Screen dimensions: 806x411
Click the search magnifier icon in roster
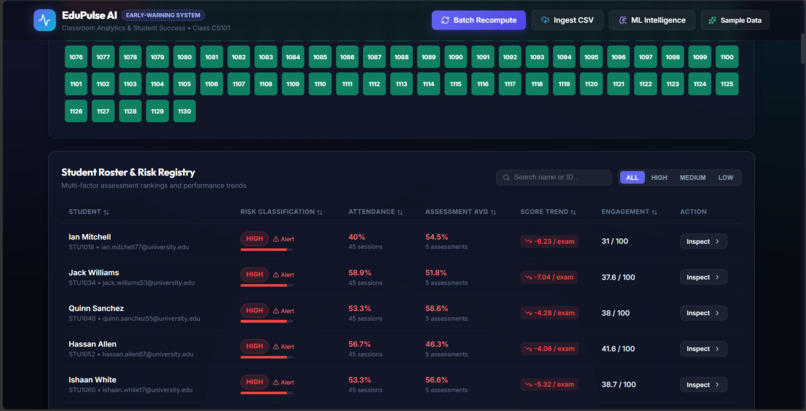tap(506, 177)
